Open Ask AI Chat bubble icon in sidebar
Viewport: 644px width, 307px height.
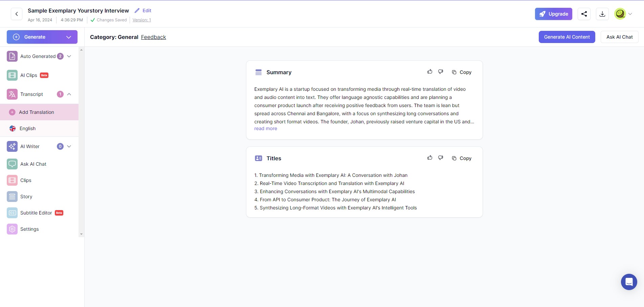12,164
